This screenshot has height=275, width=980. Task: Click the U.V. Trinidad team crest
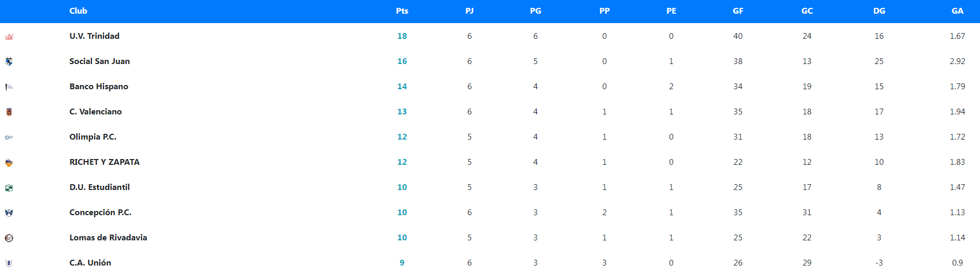(9, 37)
